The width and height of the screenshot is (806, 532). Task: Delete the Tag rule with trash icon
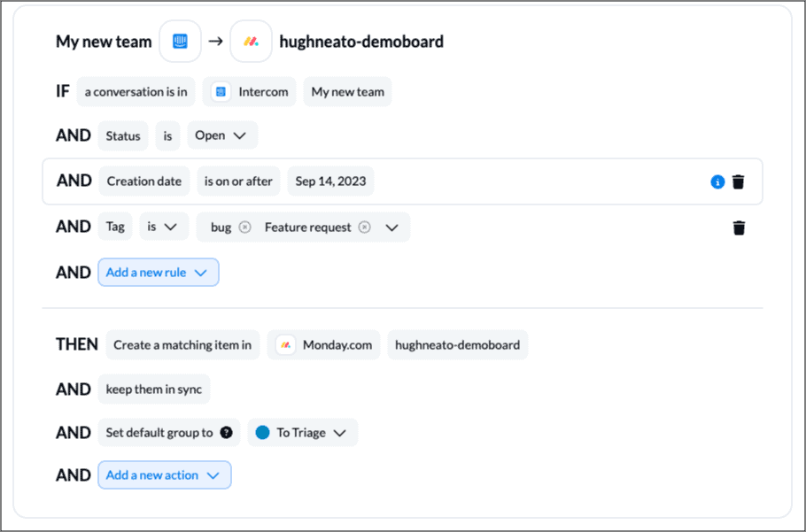point(739,227)
